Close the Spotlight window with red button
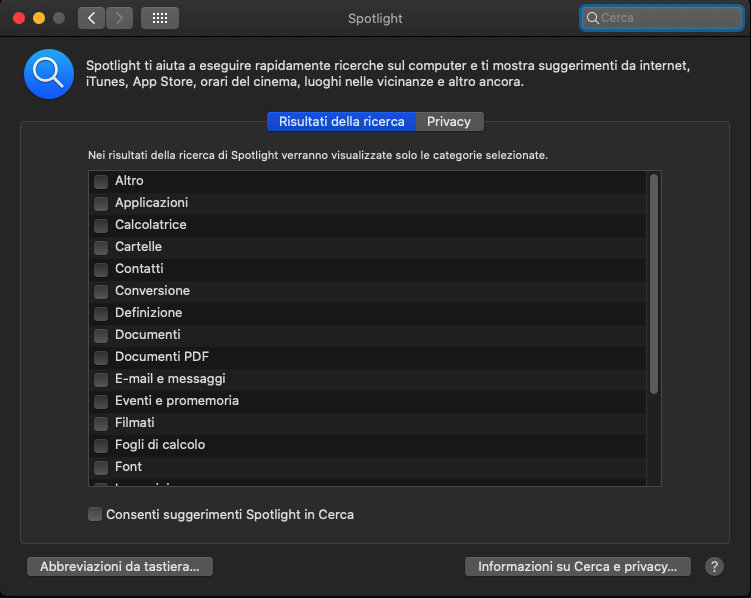Viewport: 751px width, 598px height. (19, 18)
